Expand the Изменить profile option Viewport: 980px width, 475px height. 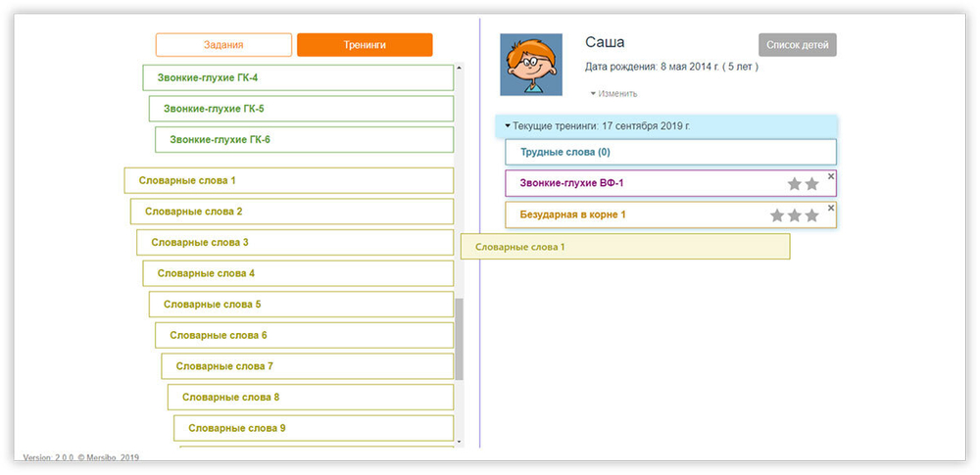614,94
